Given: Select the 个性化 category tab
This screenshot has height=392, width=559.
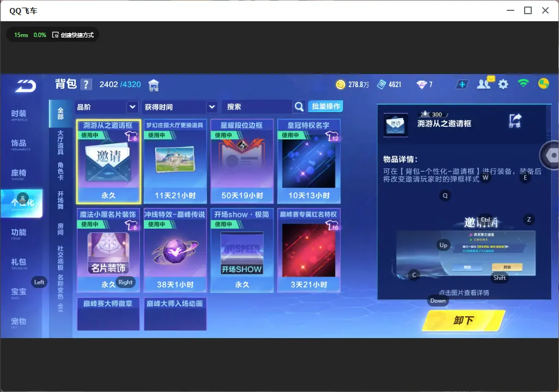Looking at the screenshot, I should 22,203.
